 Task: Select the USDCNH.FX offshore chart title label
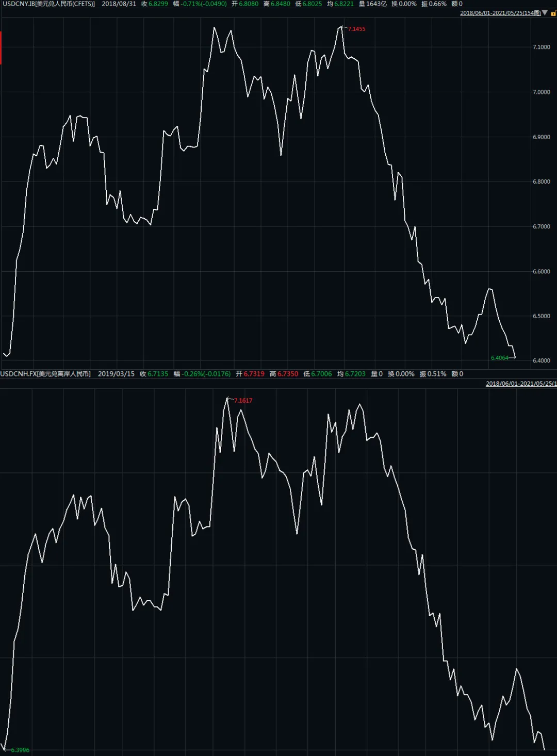click(x=45, y=374)
